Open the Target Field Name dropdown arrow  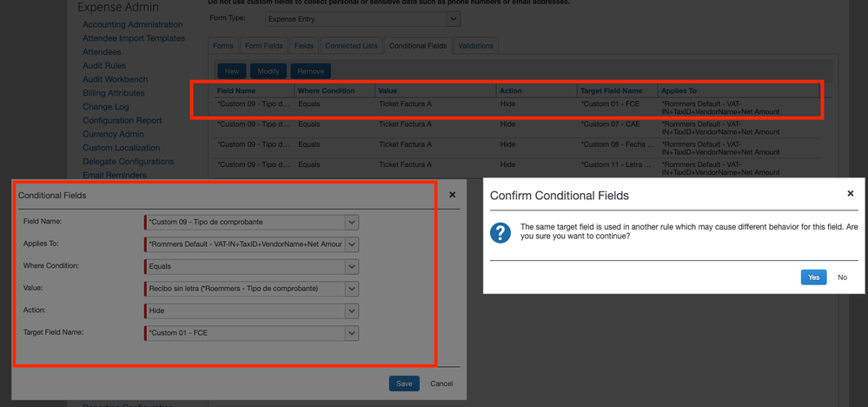[352, 333]
